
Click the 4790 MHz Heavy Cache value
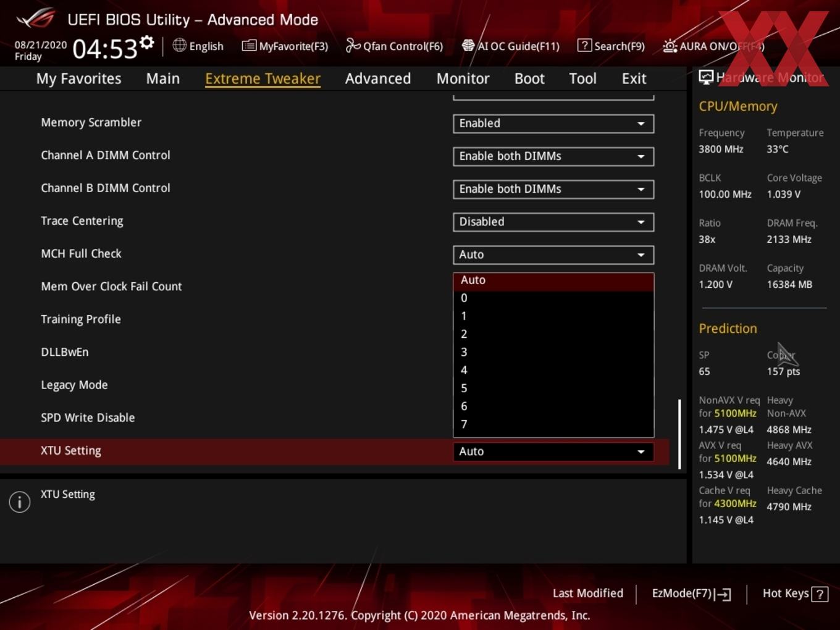pos(789,506)
